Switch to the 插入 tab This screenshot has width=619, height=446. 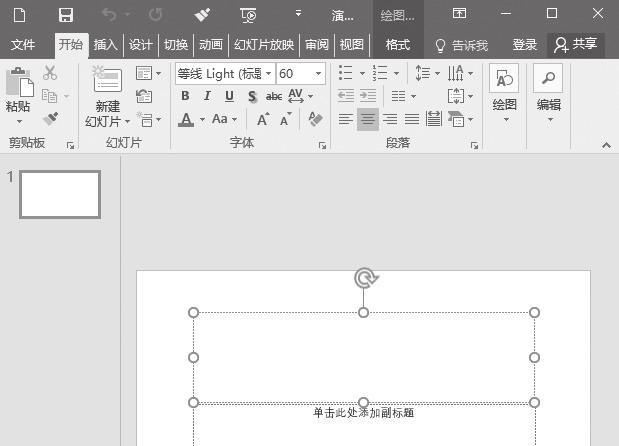click(x=105, y=45)
